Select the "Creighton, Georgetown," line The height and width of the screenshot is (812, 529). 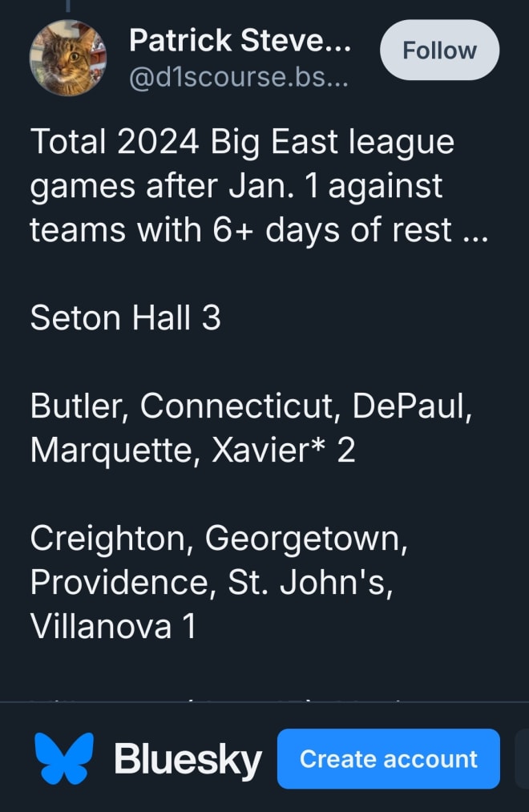(219, 539)
